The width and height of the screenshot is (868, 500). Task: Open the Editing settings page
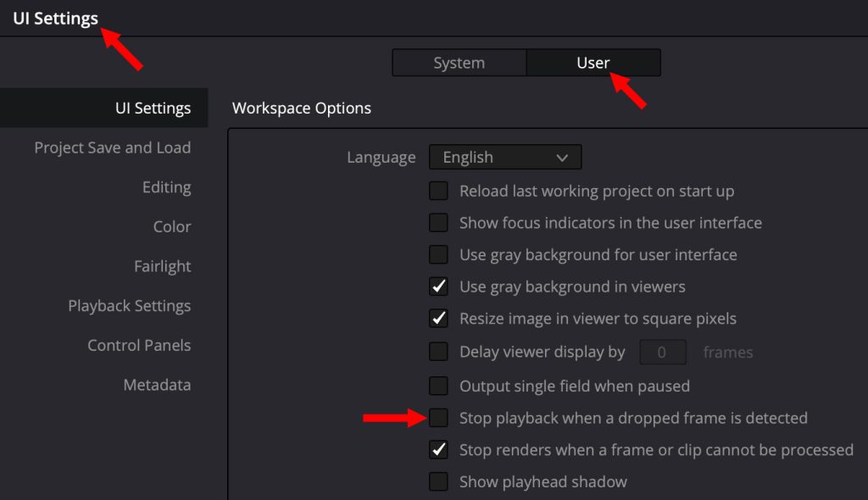[166, 187]
